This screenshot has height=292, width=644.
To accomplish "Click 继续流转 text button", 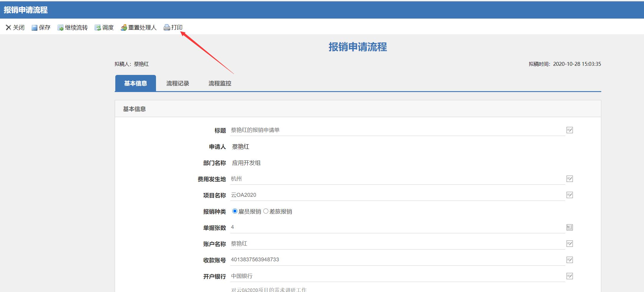I will pyautogui.click(x=76, y=27).
